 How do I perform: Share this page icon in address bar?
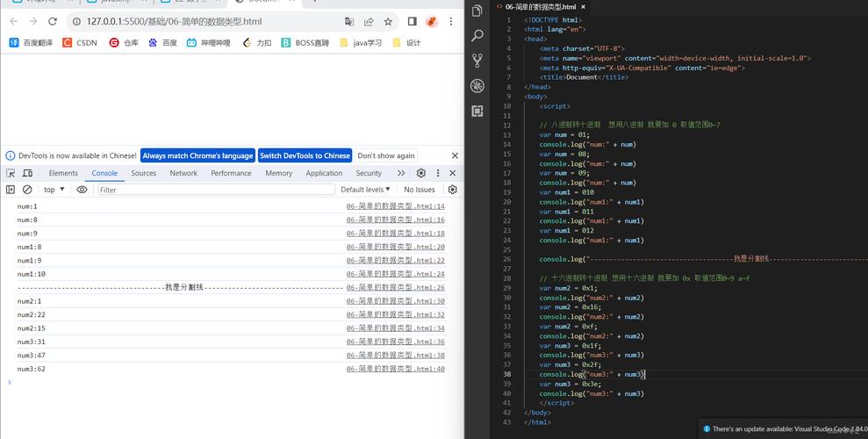point(369,22)
